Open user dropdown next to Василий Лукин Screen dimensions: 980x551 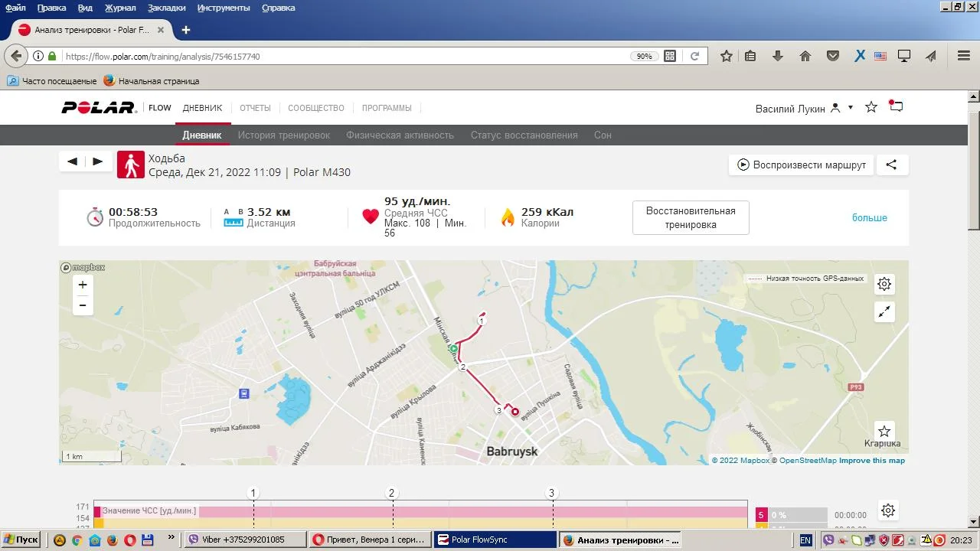pos(851,108)
